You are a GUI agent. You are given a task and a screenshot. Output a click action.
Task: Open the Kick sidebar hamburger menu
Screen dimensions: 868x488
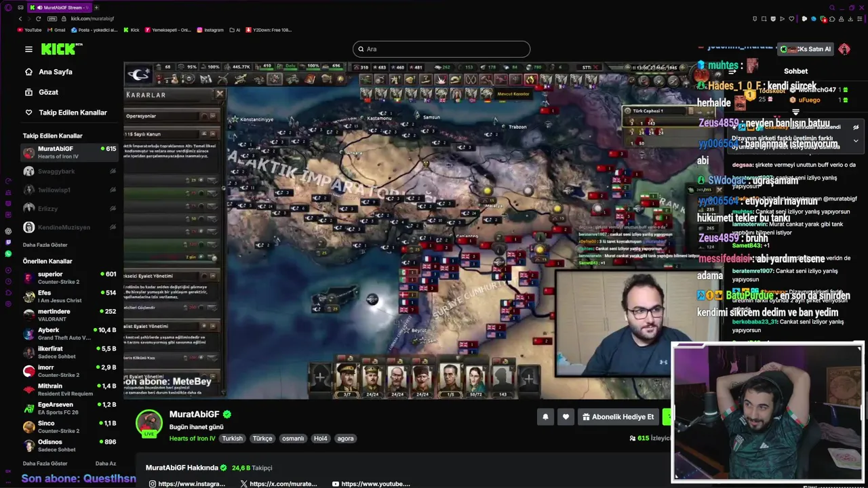[28, 49]
